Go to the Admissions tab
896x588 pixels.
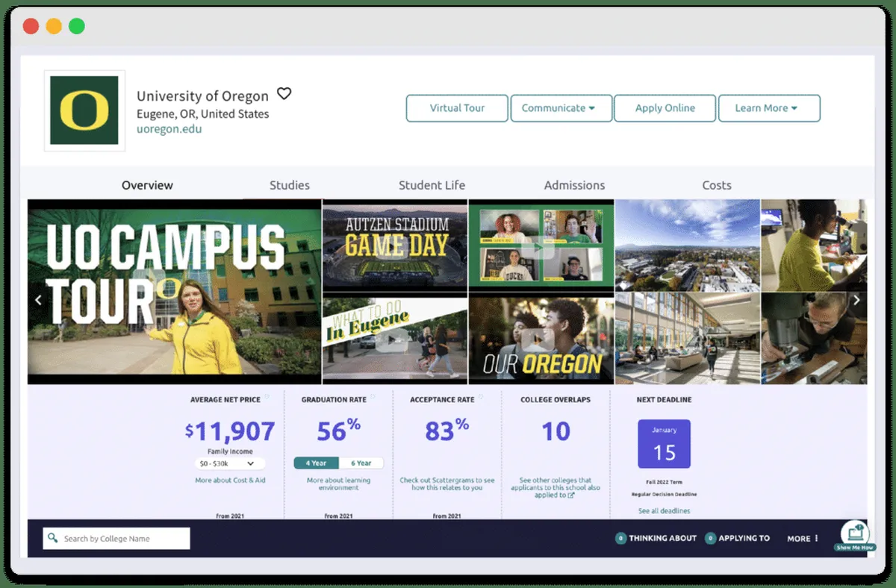[574, 185]
